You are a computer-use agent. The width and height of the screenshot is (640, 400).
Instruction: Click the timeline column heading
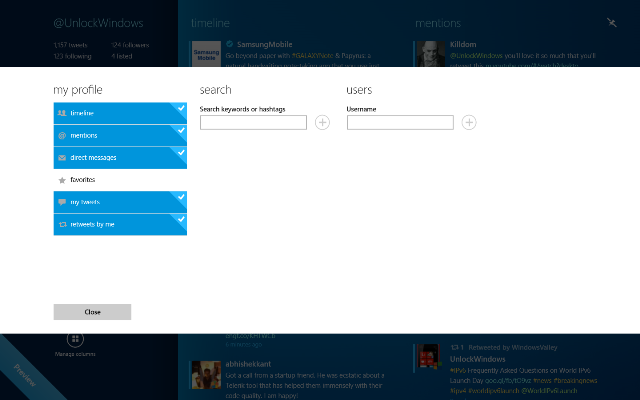tap(210, 23)
